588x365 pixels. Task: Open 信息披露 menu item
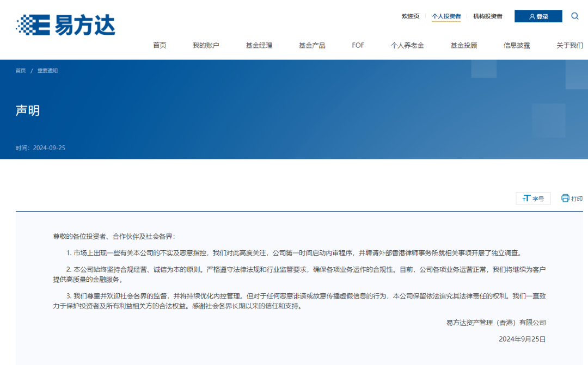point(517,45)
